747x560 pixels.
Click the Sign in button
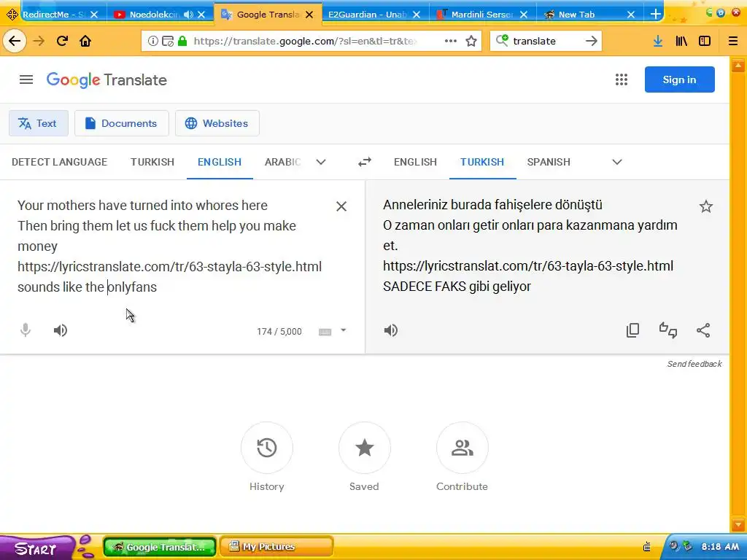(679, 79)
